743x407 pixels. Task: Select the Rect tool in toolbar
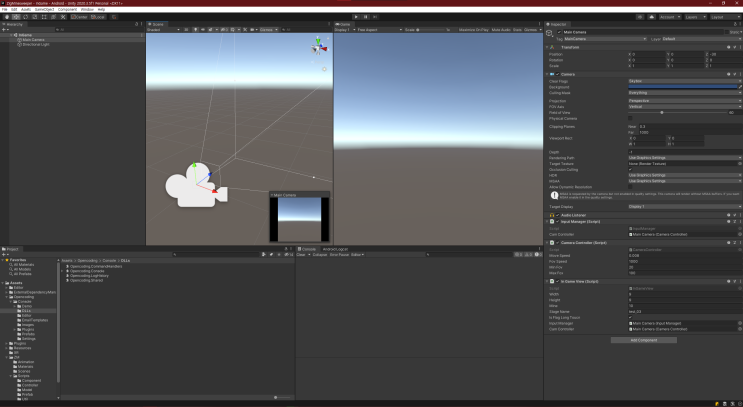point(44,17)
